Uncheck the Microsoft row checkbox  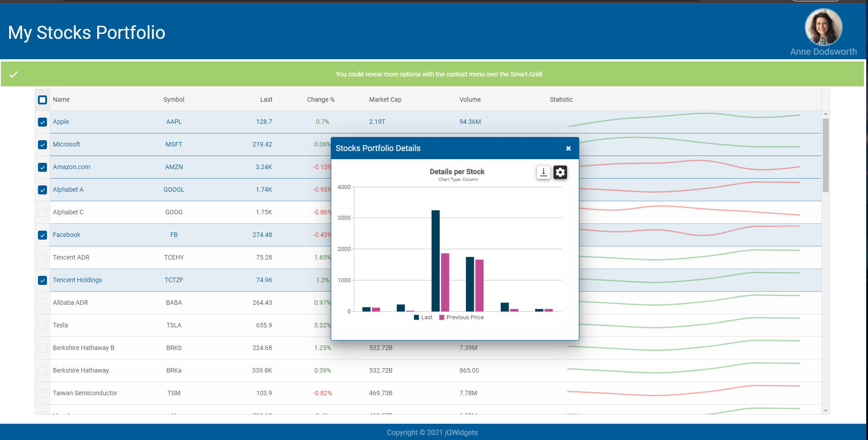[x=42, y=145]
